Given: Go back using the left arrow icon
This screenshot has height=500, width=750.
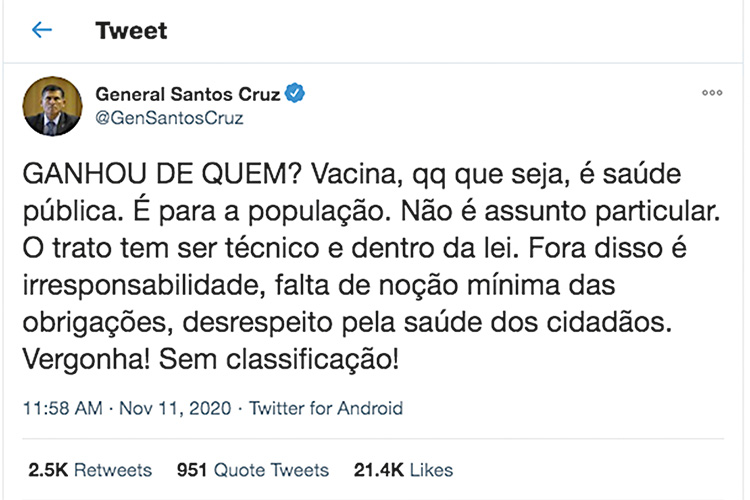Looking at the screenshot, I should tap(42, 30).
